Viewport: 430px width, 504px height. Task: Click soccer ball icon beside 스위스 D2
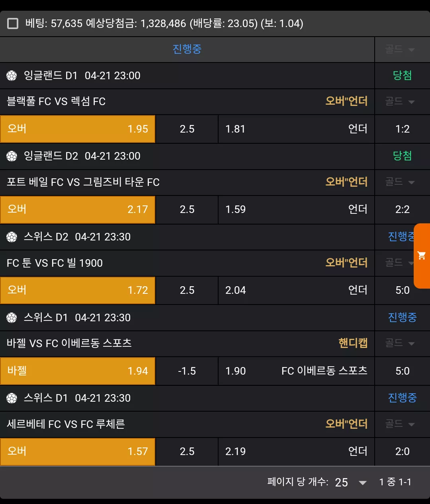[x=12, y=237]
